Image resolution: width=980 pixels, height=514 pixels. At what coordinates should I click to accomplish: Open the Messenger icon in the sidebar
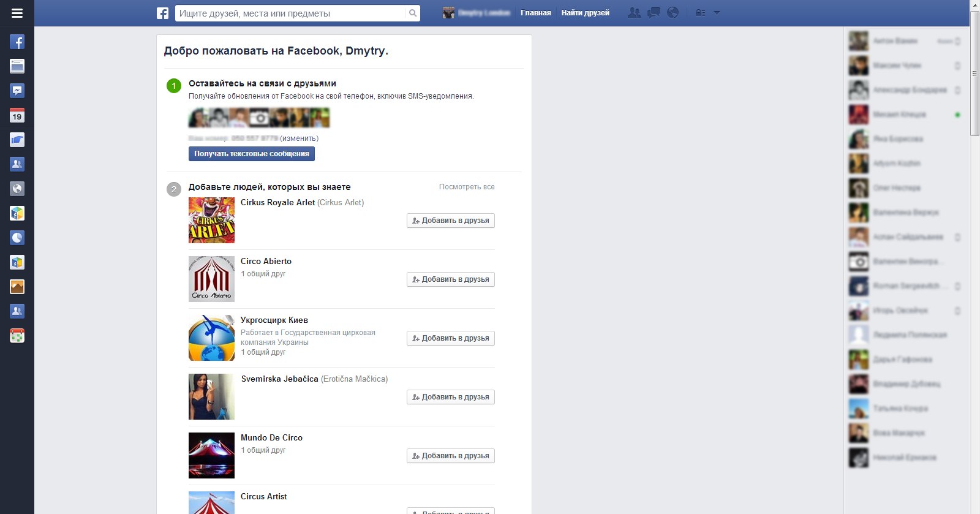pyautogui.click(x=17, y=91)
